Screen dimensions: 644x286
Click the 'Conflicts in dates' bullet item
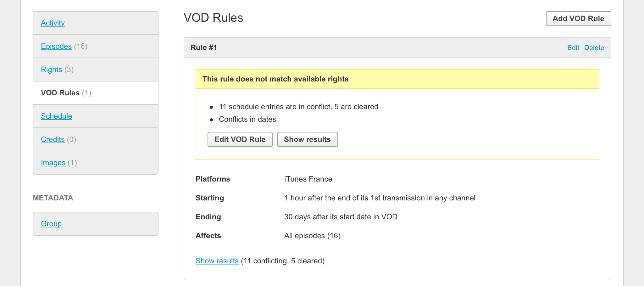[x=247, y=119]
